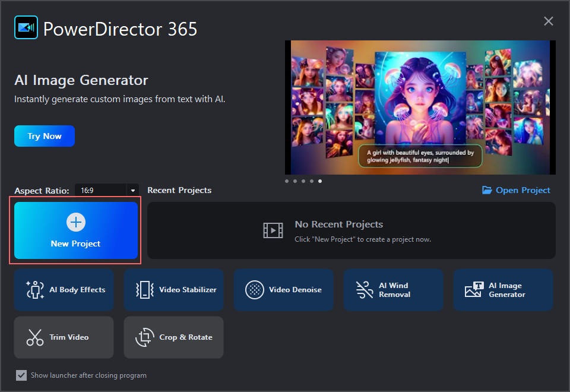This screenshot has height=392, width=570.
Task: Click the Try Now button
Action: click(x=45, y=136)
